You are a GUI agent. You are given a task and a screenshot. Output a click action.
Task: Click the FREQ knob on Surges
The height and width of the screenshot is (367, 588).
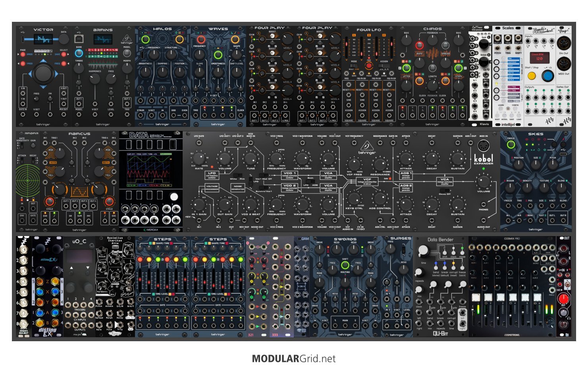[x=391, y=249]
